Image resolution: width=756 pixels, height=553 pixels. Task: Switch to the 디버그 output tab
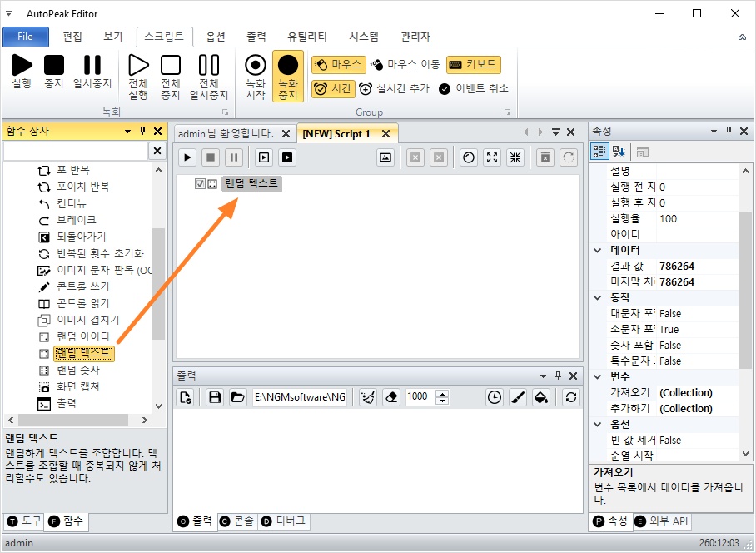click(283, 521)
